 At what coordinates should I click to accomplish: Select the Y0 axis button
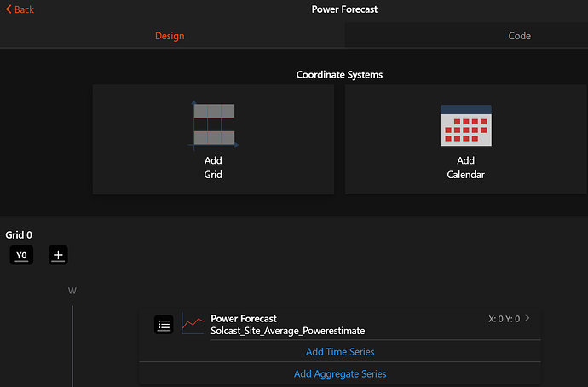21,255
